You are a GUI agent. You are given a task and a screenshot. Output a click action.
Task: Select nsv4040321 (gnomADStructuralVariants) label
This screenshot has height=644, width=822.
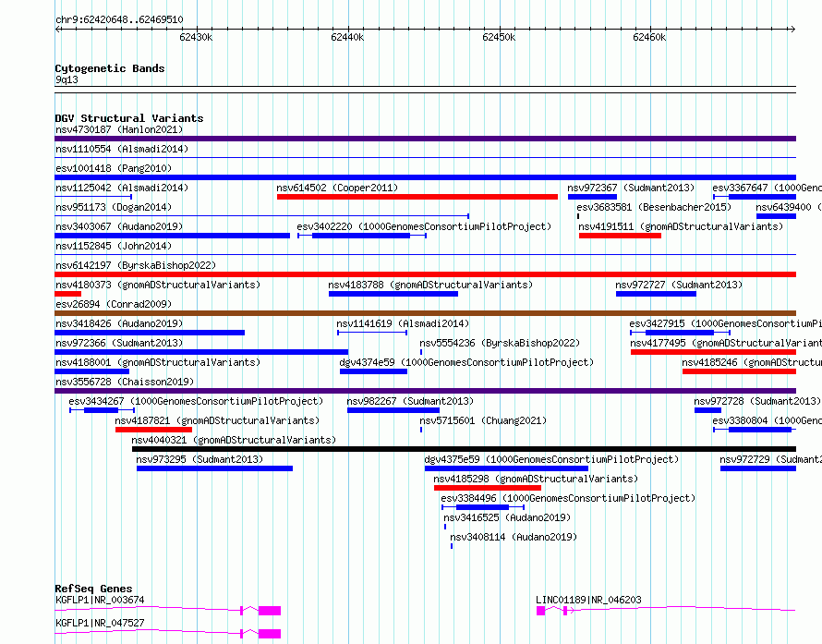(x=234, y=440)
